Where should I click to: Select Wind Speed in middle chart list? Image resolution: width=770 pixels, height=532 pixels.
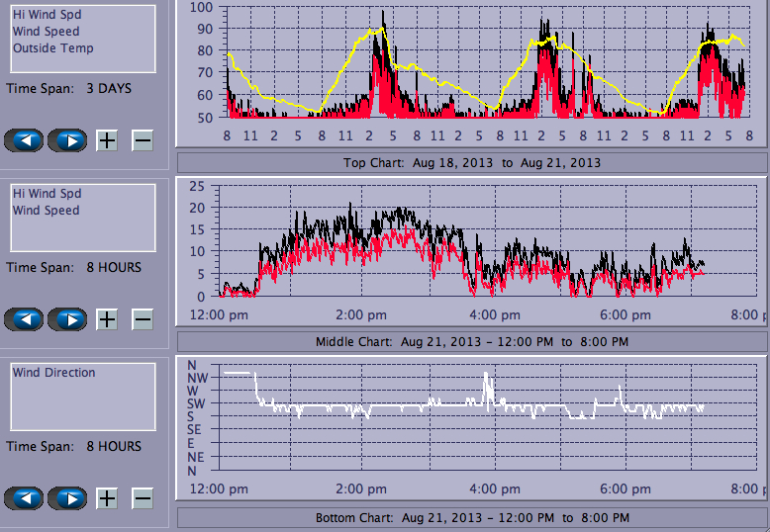tap(46, 211)
